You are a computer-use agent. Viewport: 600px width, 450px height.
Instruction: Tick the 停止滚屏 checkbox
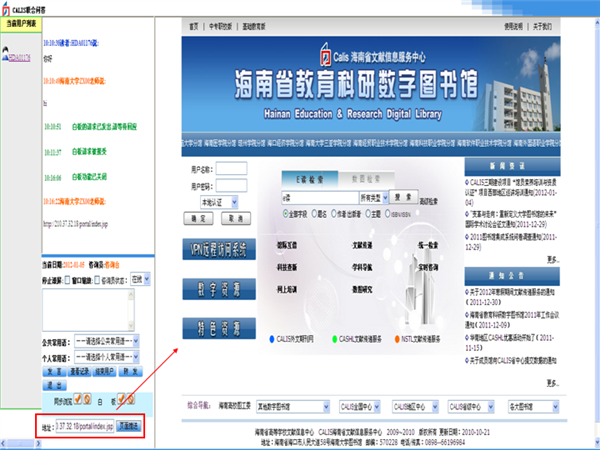[x=67, y=280]
